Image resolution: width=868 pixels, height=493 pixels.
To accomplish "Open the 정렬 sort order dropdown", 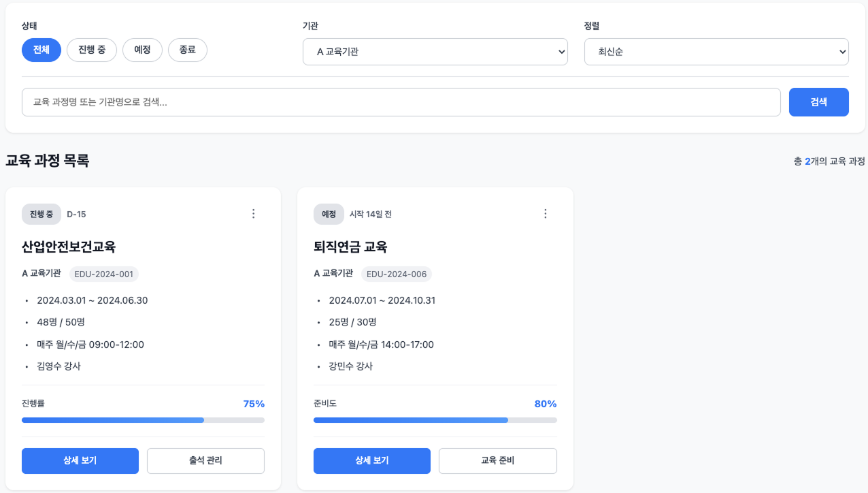I will pos(717,51).
